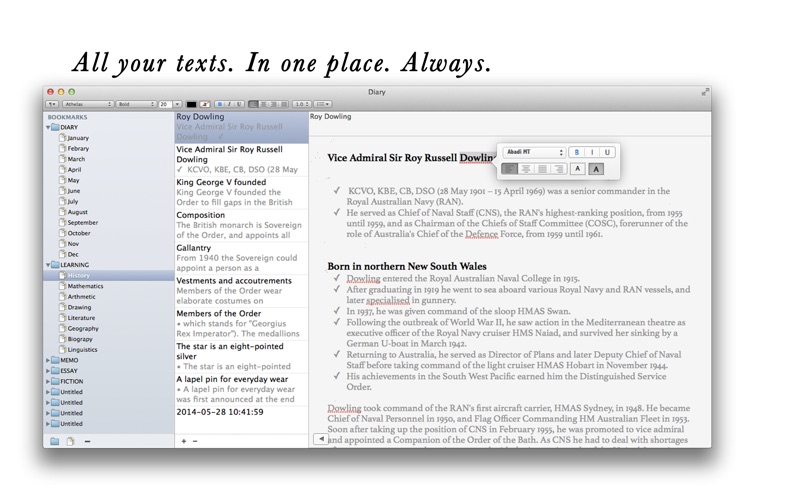
Task: Click the left-arrow panel collapse icon in editor
Action: (x=321, y=439)
